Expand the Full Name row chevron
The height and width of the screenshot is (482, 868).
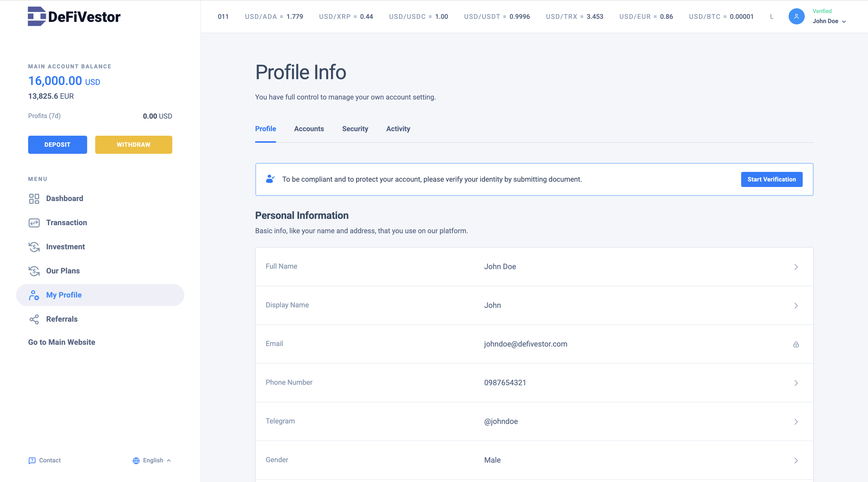pos(796,267)
